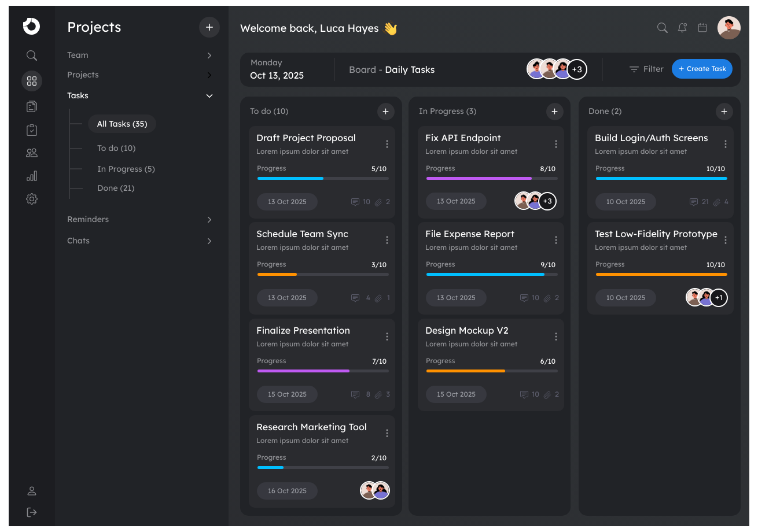This screenshot has height=532, width=758.
Task: Open the analytics bar chart icon
Action: point(32,176)
